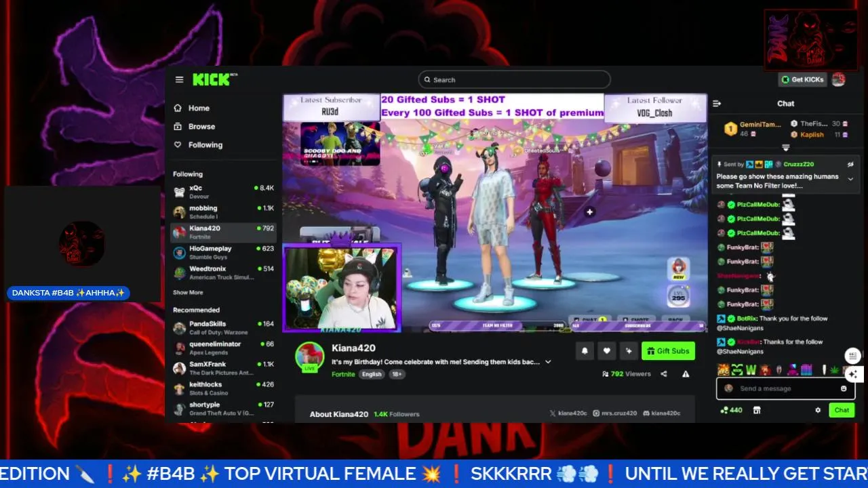
Task: Click the report warning triangle icon
Action: tap(686, 373)
